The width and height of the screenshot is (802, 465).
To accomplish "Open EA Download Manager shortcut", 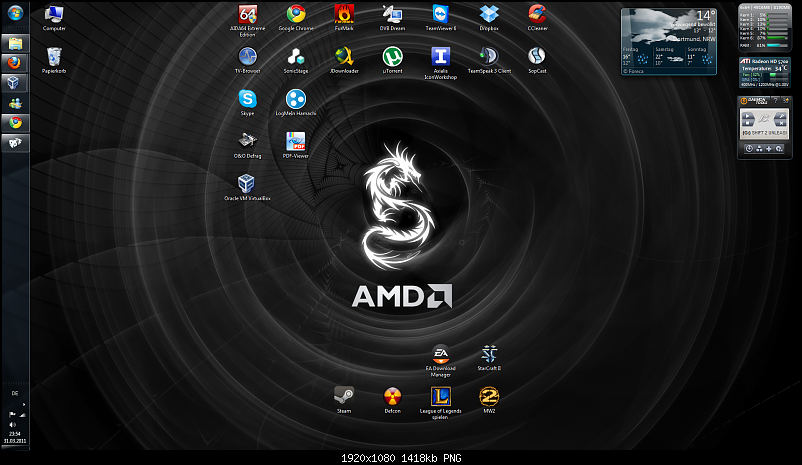I will click(x=440, y=361).
